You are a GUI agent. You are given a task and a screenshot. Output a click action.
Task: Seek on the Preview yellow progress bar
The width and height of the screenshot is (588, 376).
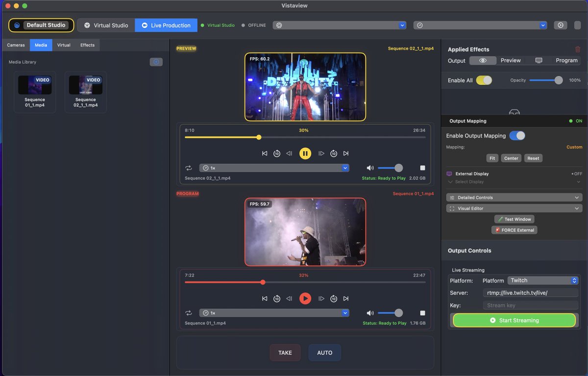pos(305,138)
